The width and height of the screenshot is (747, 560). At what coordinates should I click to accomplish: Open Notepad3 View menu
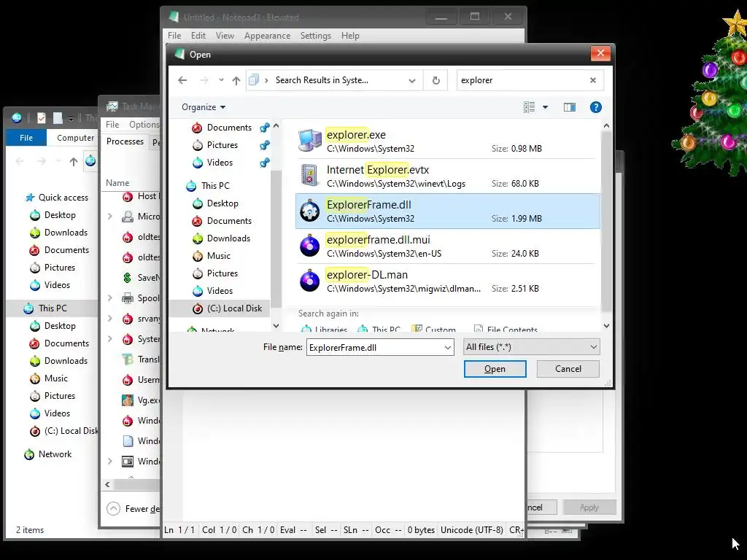[x=225, y=36]
